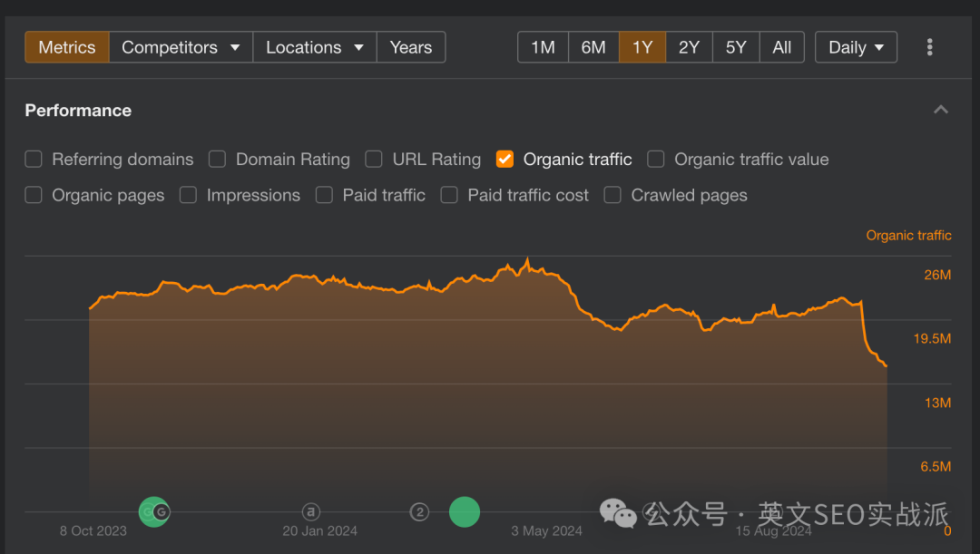
Task: Select the 1Y time range
Action: point(642,47)
